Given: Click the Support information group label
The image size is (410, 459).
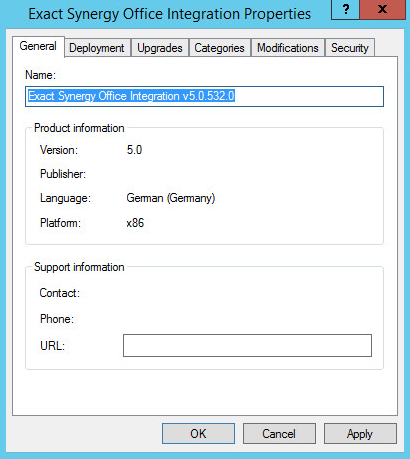Looking at the screenshot, I should click(79, 267).
